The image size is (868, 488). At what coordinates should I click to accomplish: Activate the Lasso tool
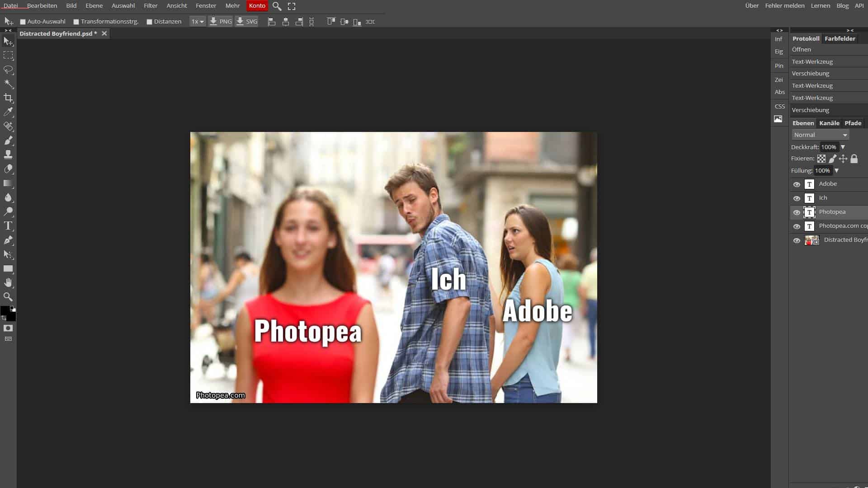(8, 70)
